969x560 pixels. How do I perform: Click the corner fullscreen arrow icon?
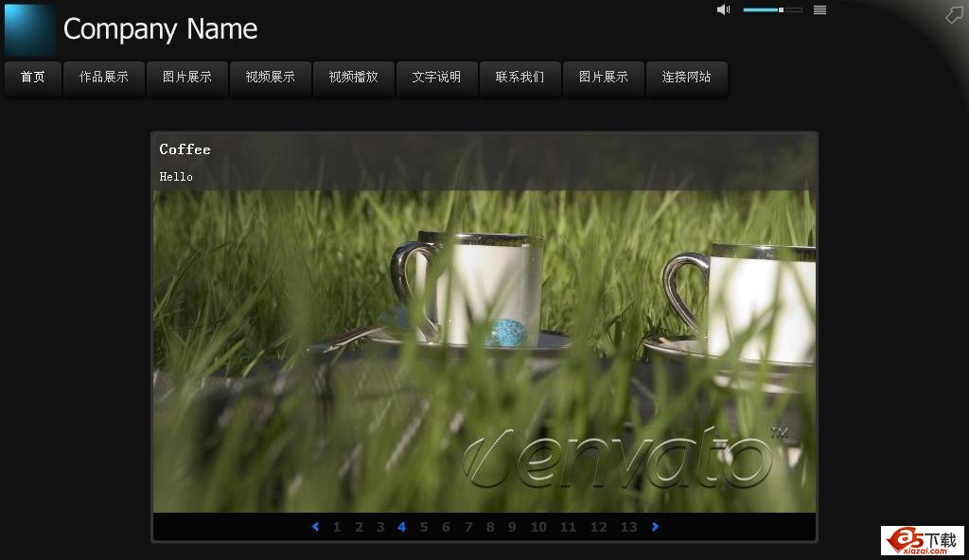[954, 14]
